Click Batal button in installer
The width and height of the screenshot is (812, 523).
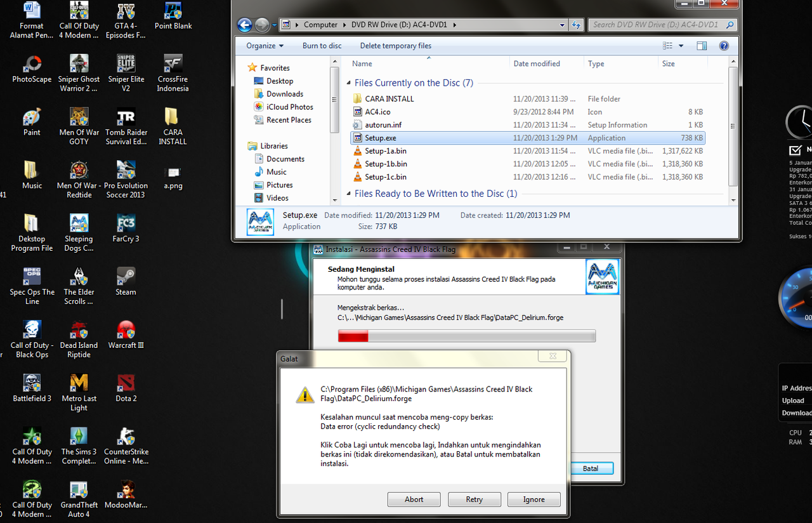pyautogui.click(x=591, y=468)
